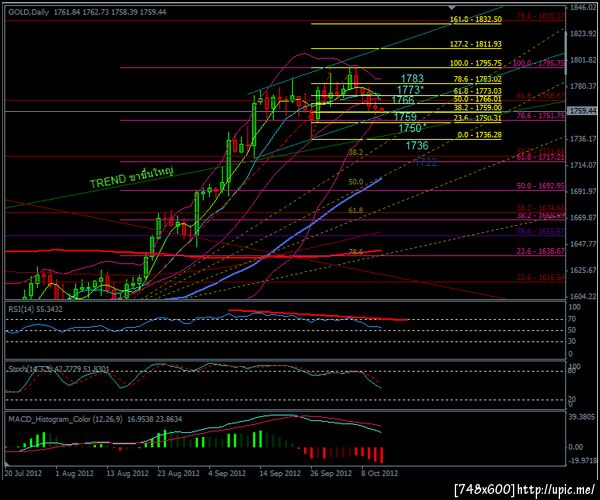Select the 78.6 - 1783.02 Fibonacci label
The width and height of the screenshot is (600, 500).
tap(478, 79)
